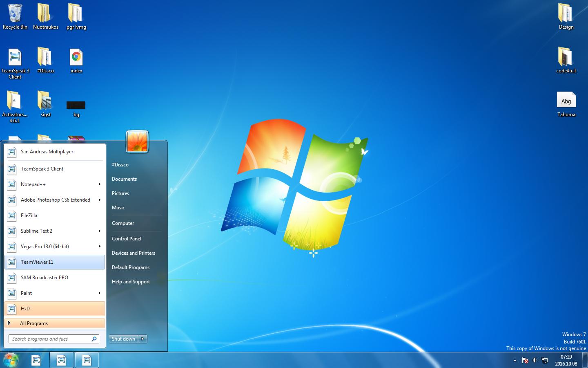Show hidden tray icons arrow

pyautogui.click(x=515, y=360)
